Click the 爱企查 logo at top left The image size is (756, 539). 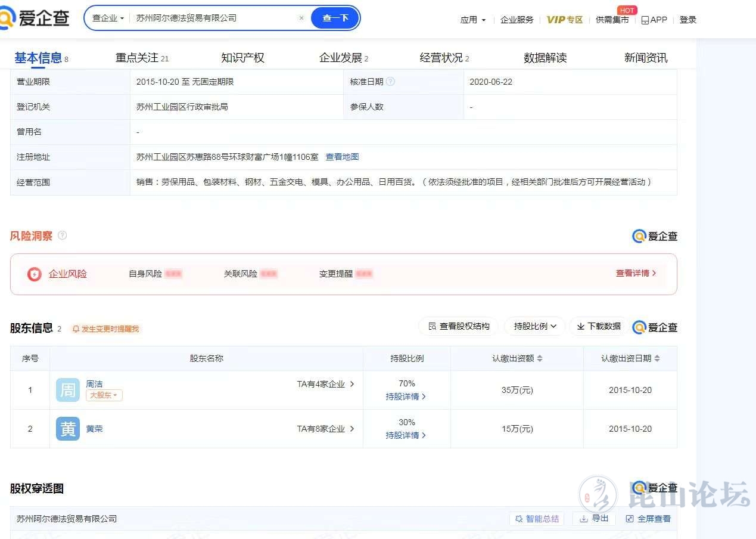click(x=35, y=18)
